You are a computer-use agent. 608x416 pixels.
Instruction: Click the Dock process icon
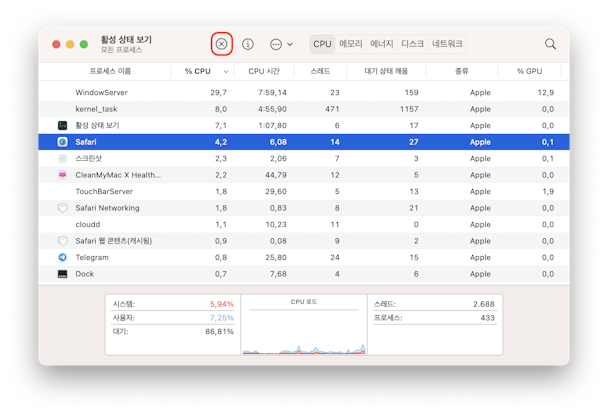[x=62, y=274]
